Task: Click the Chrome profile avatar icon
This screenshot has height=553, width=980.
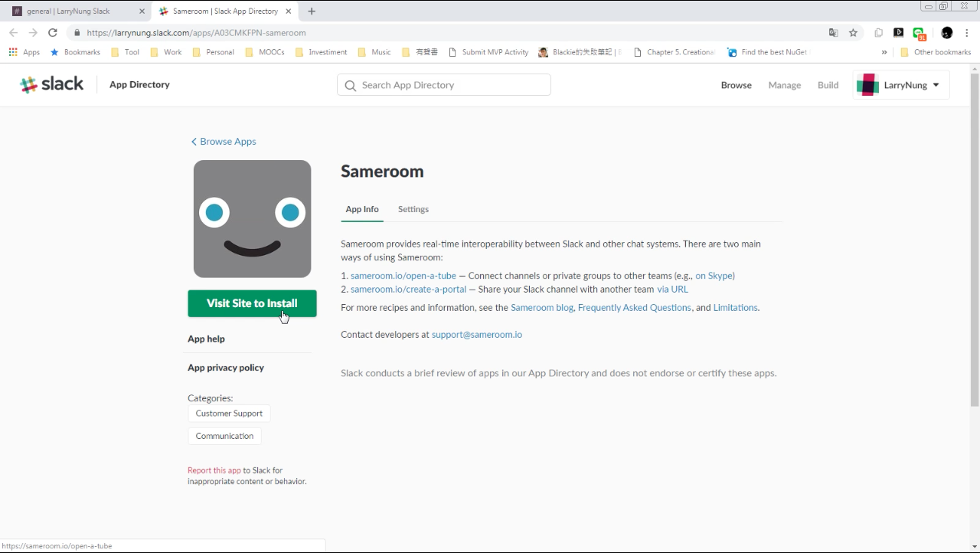Action: point(947,33)
